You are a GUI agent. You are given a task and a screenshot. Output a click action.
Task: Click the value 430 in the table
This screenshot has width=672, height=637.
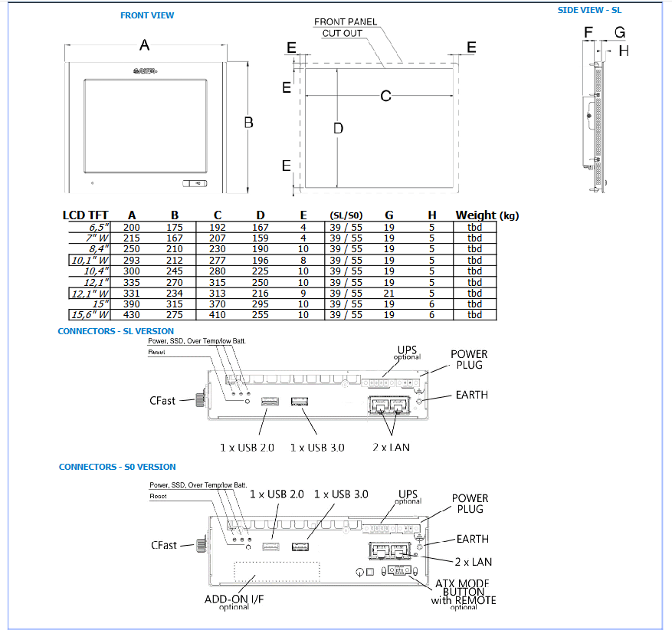(132, 314)
